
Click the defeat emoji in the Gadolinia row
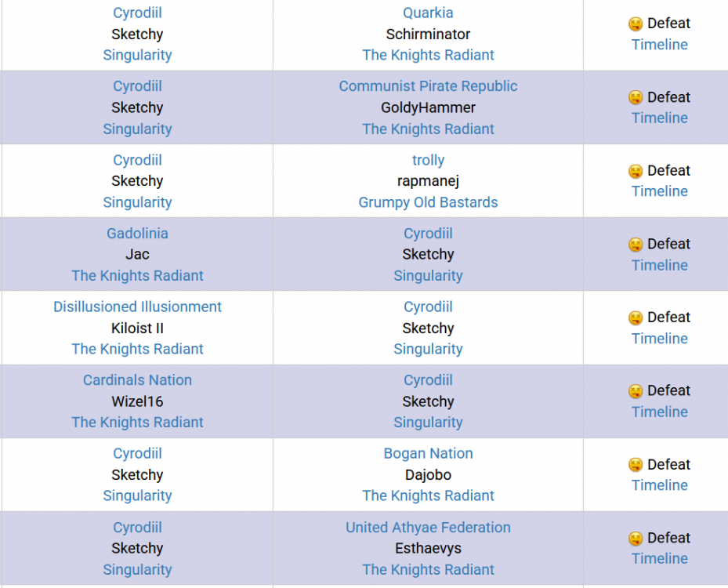636,245
